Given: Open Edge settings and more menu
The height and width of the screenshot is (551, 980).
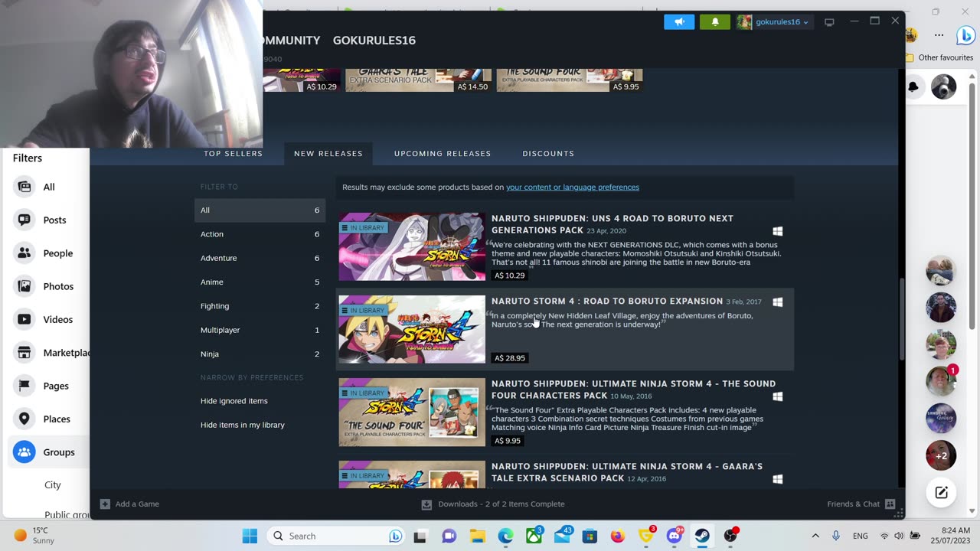Looking at the screenshot, I should point(939,34).
